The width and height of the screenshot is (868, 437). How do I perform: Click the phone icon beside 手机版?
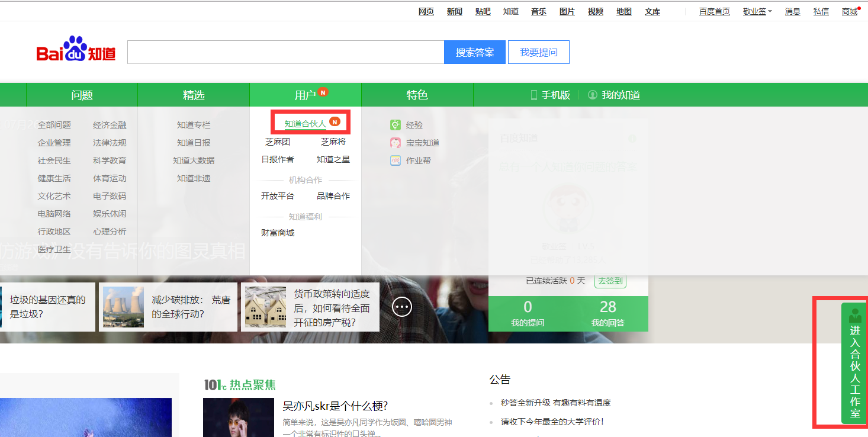point(533,95)
